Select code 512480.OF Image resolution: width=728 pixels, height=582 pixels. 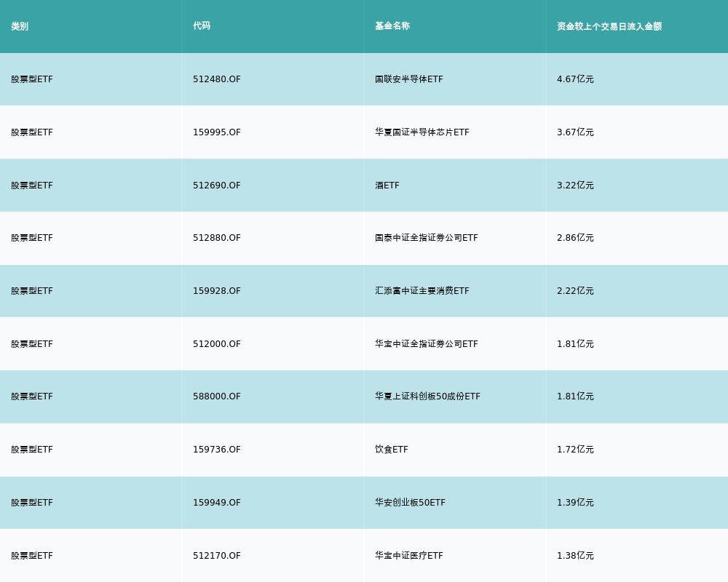click(x=217, y=79)
